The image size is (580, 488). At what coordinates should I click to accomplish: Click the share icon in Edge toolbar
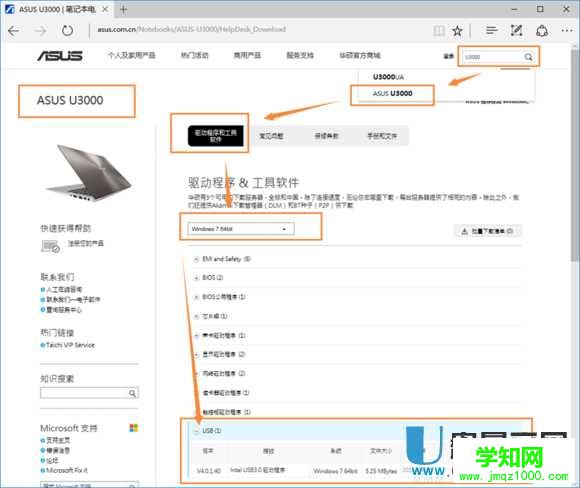tap(542, 30)
